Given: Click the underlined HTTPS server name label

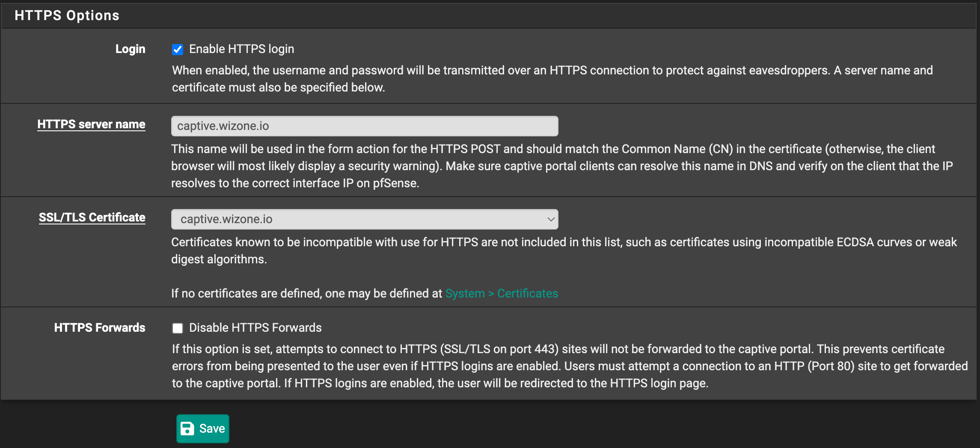Looking at the screenshot, I should (91, 124).
